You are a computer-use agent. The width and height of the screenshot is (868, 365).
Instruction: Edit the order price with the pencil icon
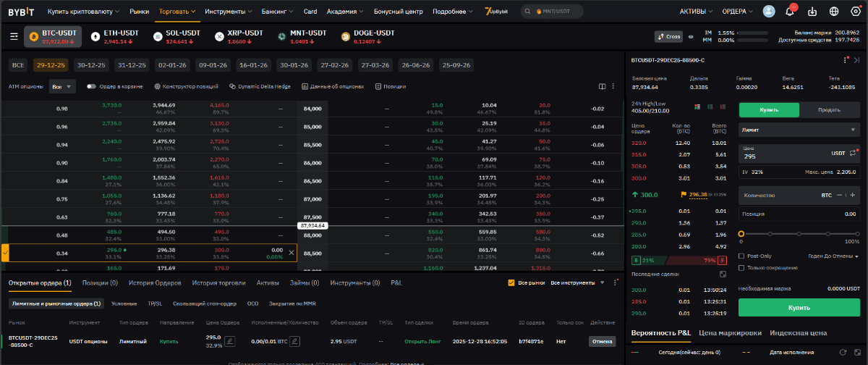click(230, 341)
